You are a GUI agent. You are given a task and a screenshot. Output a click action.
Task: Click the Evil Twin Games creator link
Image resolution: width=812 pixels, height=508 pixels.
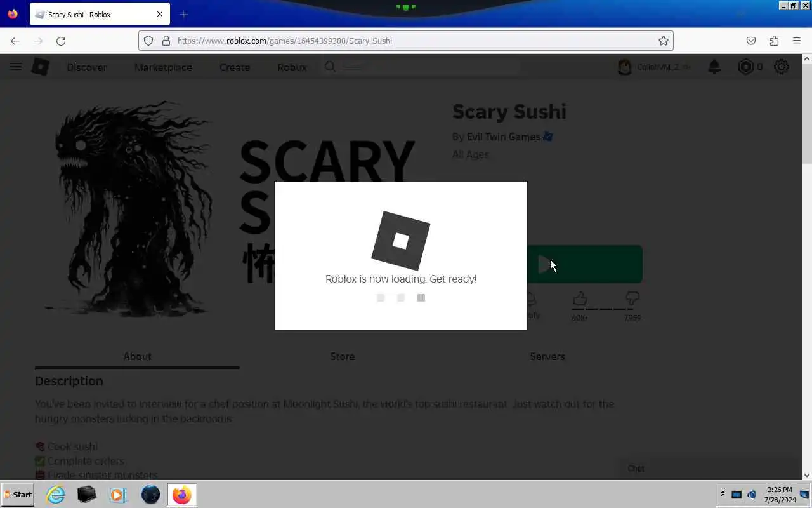(503, 137)
